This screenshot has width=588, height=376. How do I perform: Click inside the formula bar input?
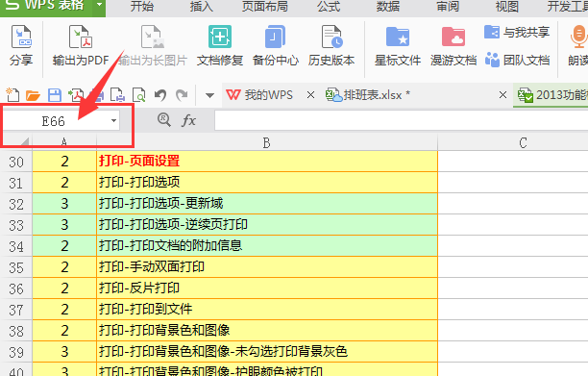(402, 121)
